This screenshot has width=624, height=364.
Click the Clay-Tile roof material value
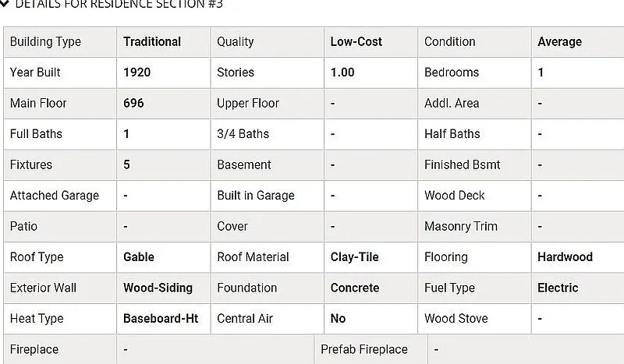[355, 257]
